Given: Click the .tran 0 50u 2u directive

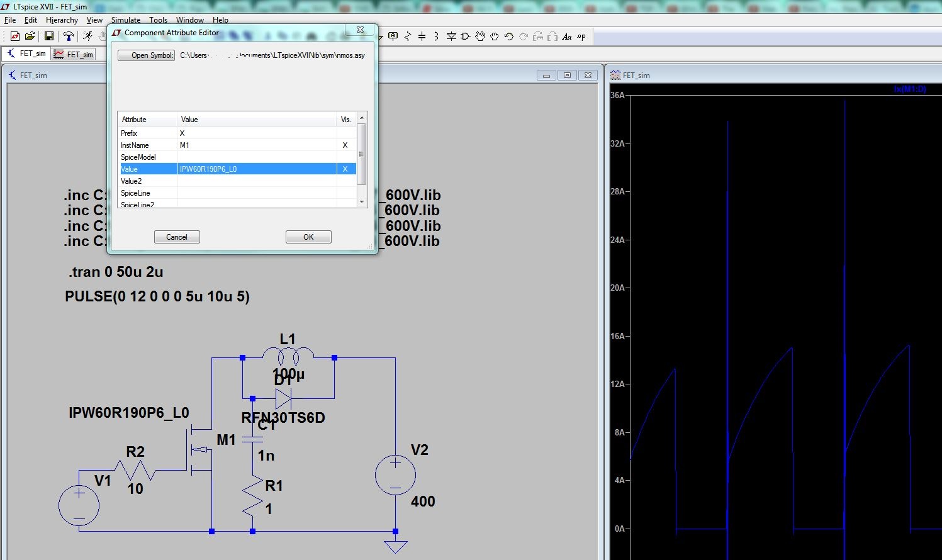Looking at the screenshot, I should [x=116, y=272].
